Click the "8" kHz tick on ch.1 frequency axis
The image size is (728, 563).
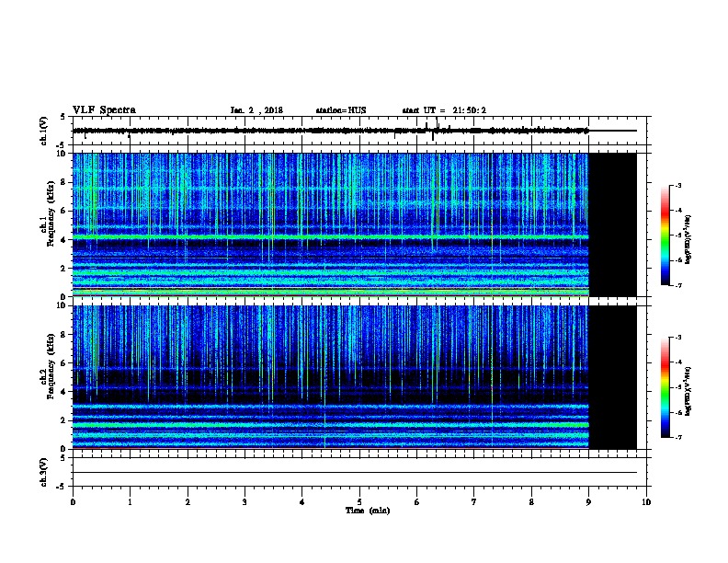click(x=63, y=182)
